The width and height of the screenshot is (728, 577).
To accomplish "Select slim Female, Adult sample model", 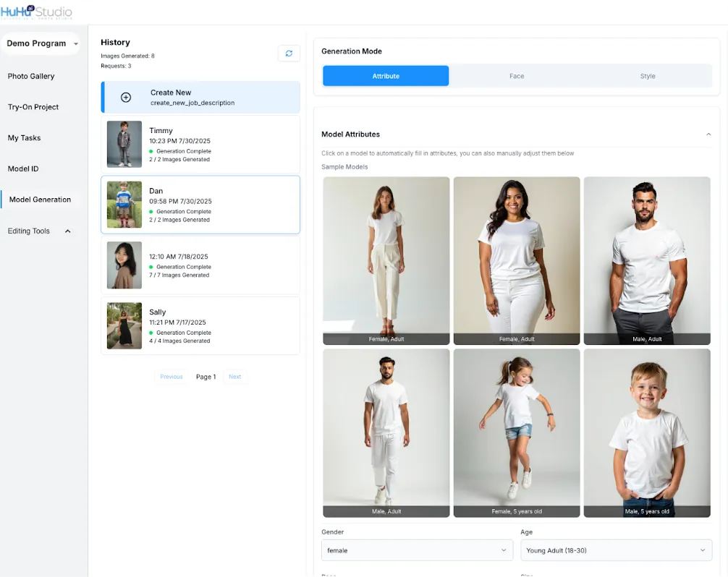I will pyautogui.click(x=386, y=261).
